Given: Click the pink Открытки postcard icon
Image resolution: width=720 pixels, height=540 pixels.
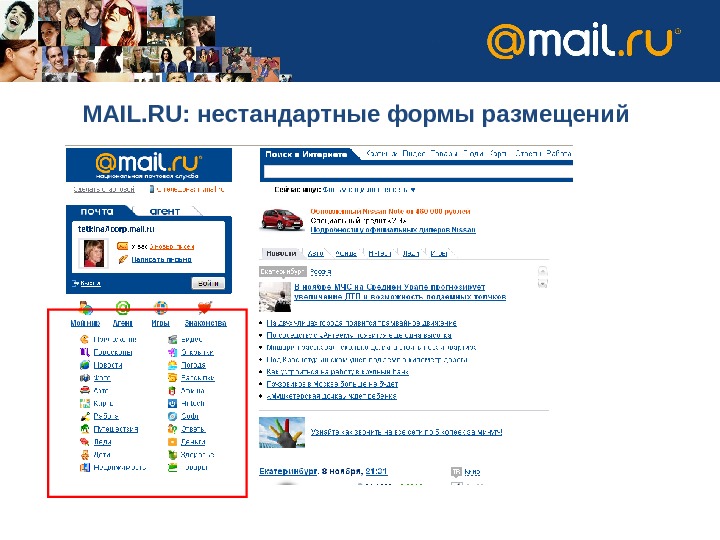Looking at the screenshot, I should click(172, 352).
